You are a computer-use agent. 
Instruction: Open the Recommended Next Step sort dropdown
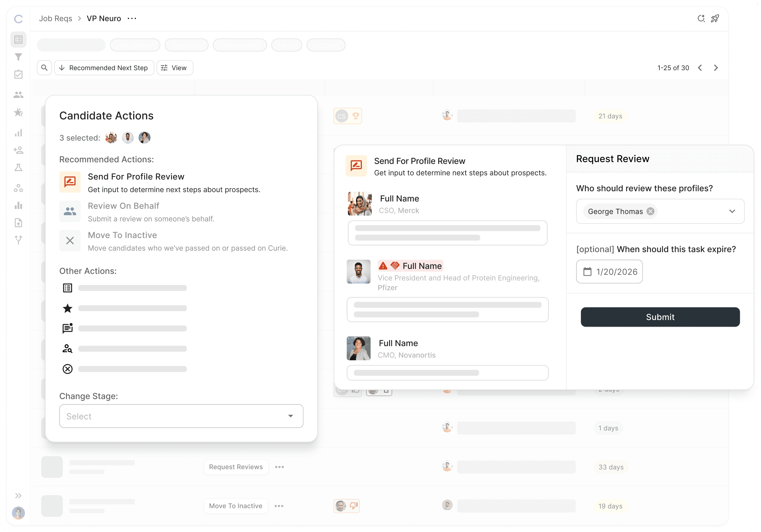pyautogui.click(x=104, y=68)
